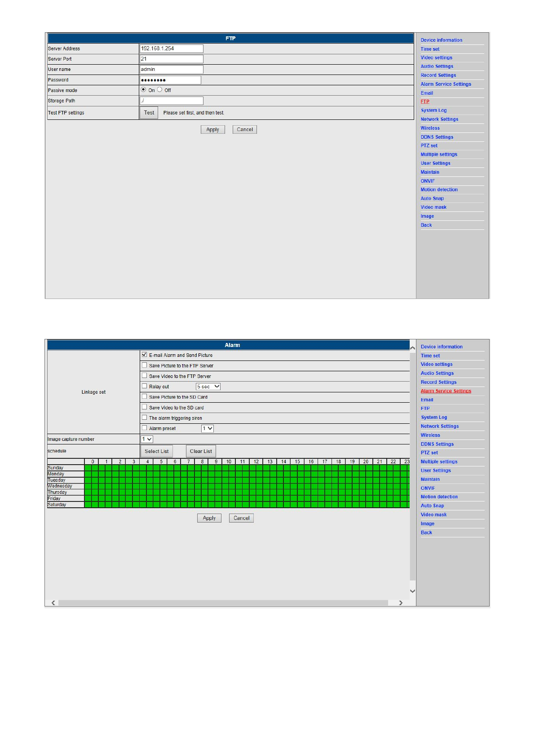Select highlighted Alarm Service Settings in Alarm sidebar

pos(446,391)
